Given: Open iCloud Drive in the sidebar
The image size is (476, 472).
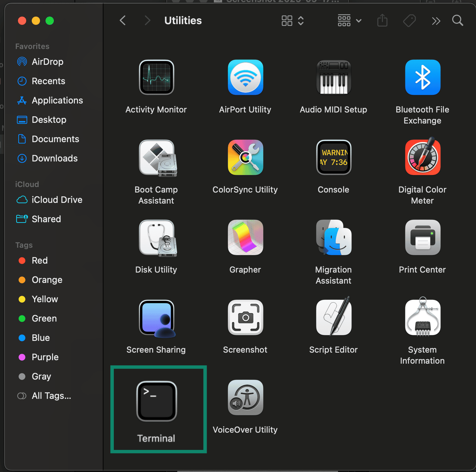Looking at the screenshot, I should click(49, 200).
